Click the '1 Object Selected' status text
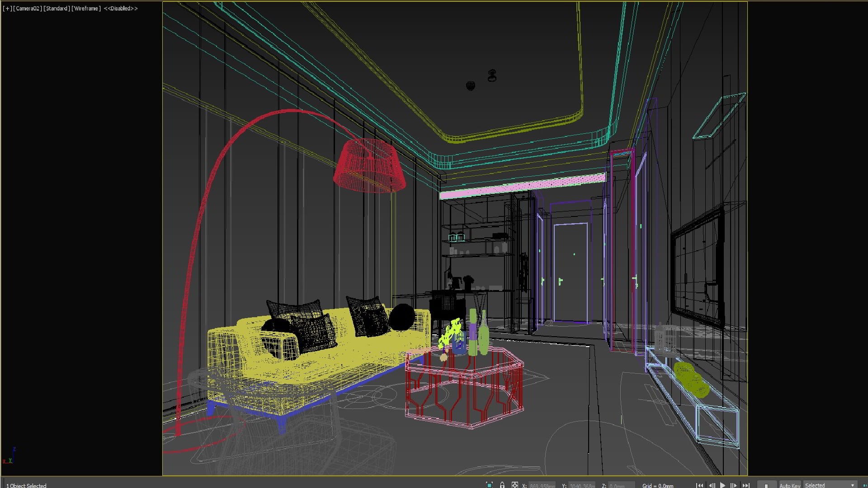Viewport: 868px width, 488px height. [x=26, y=485]
